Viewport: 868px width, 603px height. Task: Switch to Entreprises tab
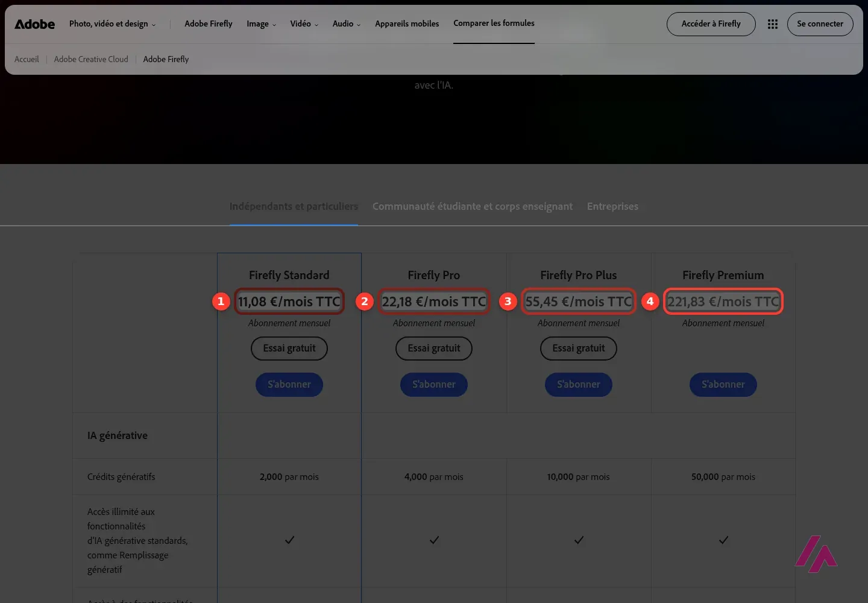pos(612,206)
